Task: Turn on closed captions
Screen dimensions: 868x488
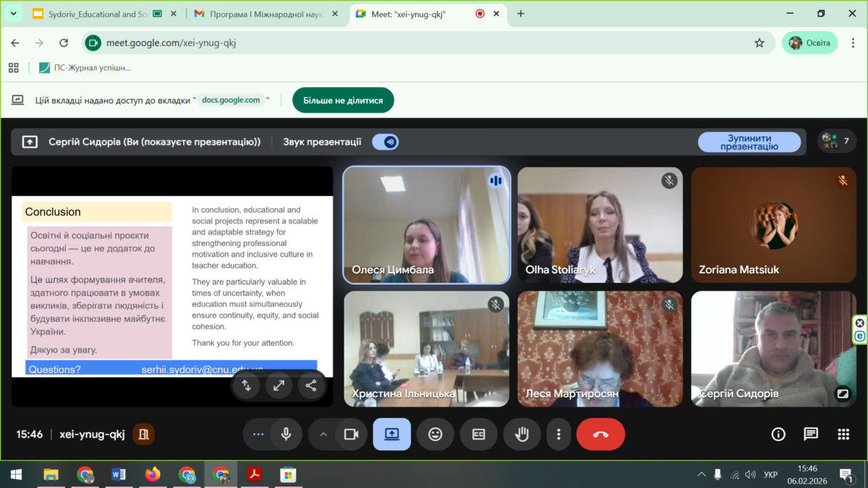Action: (479, 434)
